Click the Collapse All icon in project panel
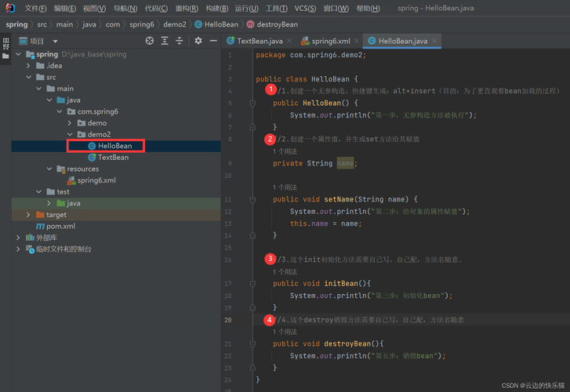This screenshot has width=570, height=392. tap(180, 41)
